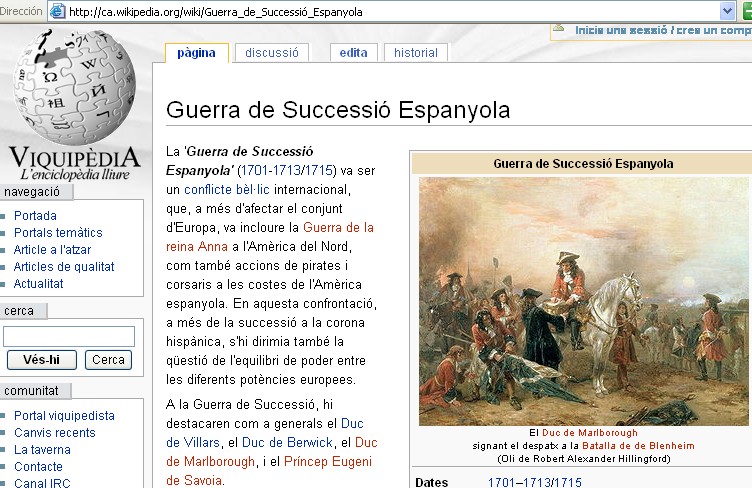Click the 'Vés-hi' button
Image resolution: width=752 pixels, height=488 pixels.
[42, 360]
